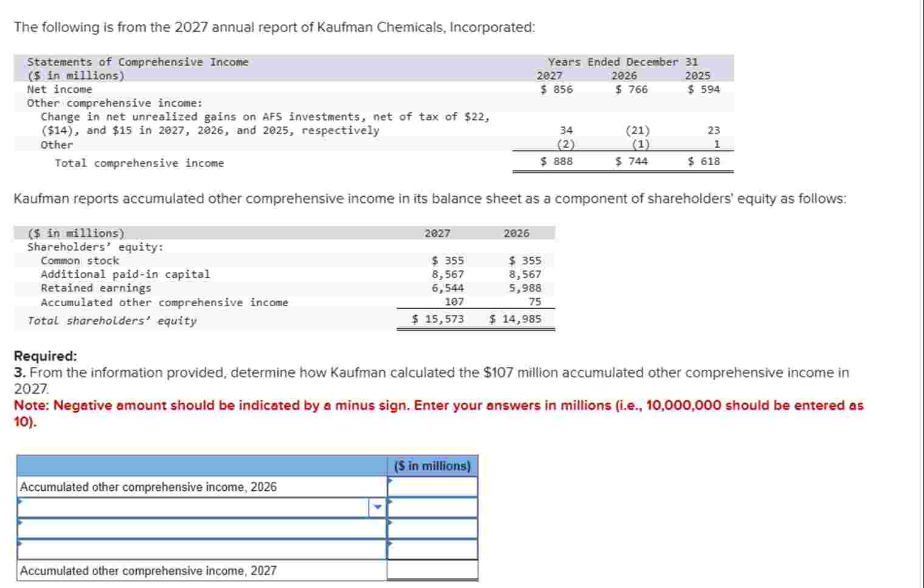924x588 pixels.
Task: Click amount field for Accumulated other comprehensive income, 2026
Action: point(432,487)
